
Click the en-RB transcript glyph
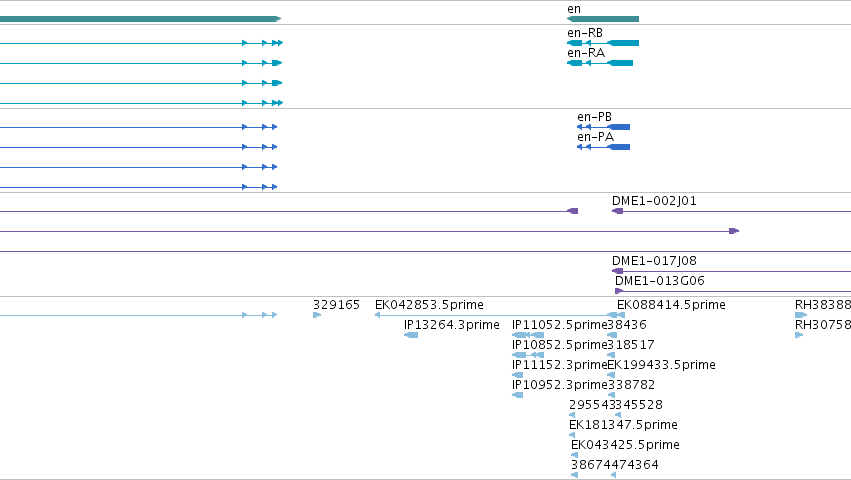click(602, 43)
